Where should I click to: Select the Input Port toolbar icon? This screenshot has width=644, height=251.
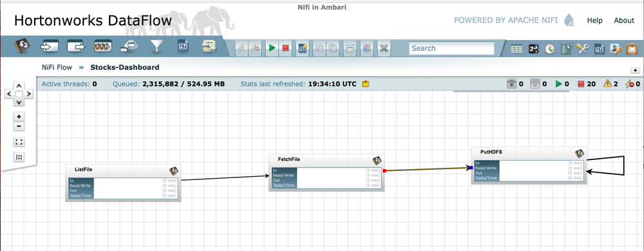tap(49, 47)
